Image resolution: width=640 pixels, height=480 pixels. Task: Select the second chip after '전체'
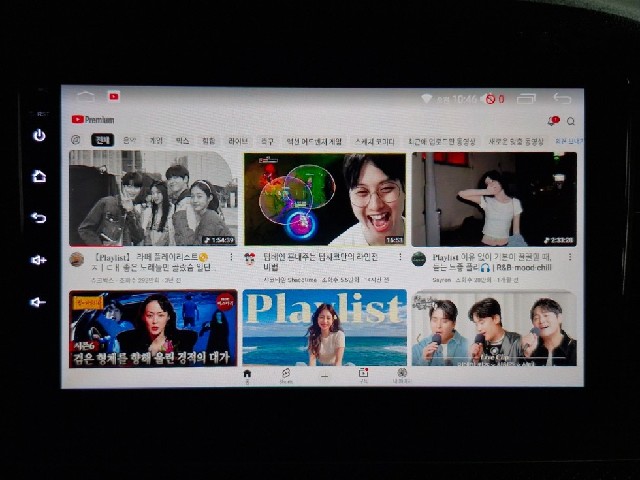tap(156, 141)
